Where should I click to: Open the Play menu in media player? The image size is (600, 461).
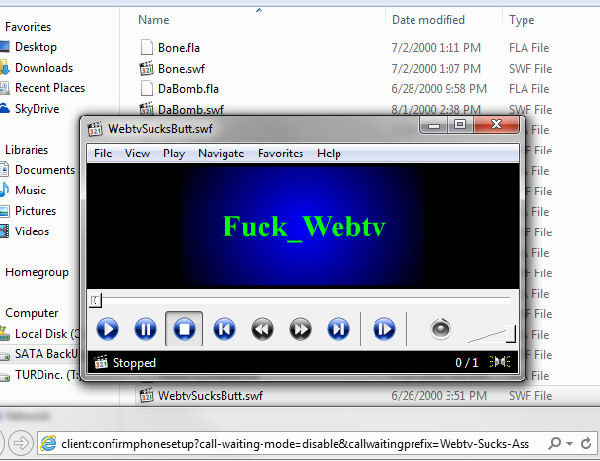click(x=174, y=153)
